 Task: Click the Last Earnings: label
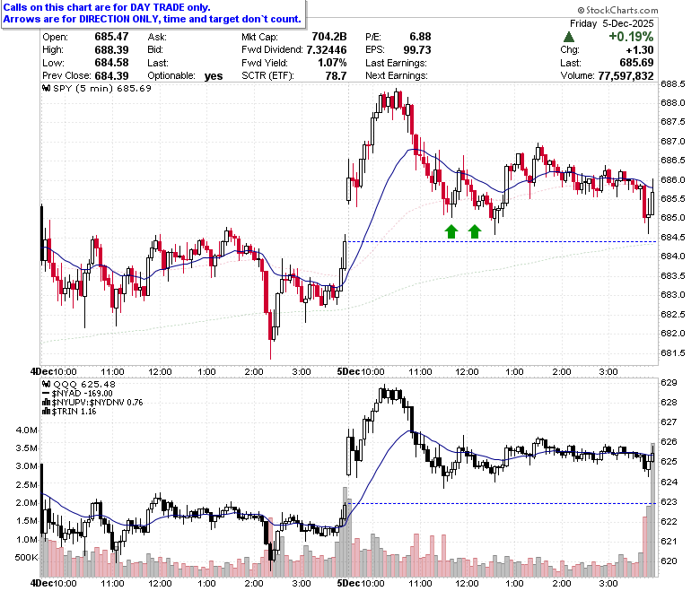click(x=396, y=63)
